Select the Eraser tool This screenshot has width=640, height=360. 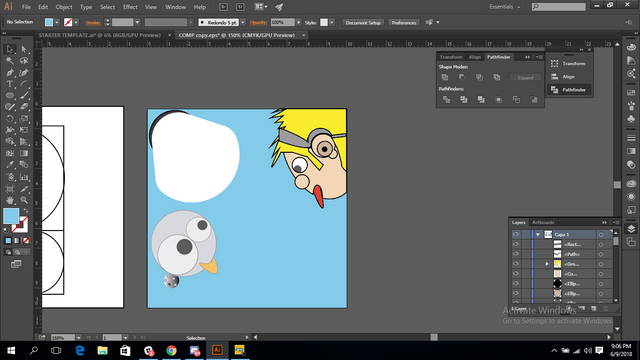pyautogui.click(x=24, y=107)
